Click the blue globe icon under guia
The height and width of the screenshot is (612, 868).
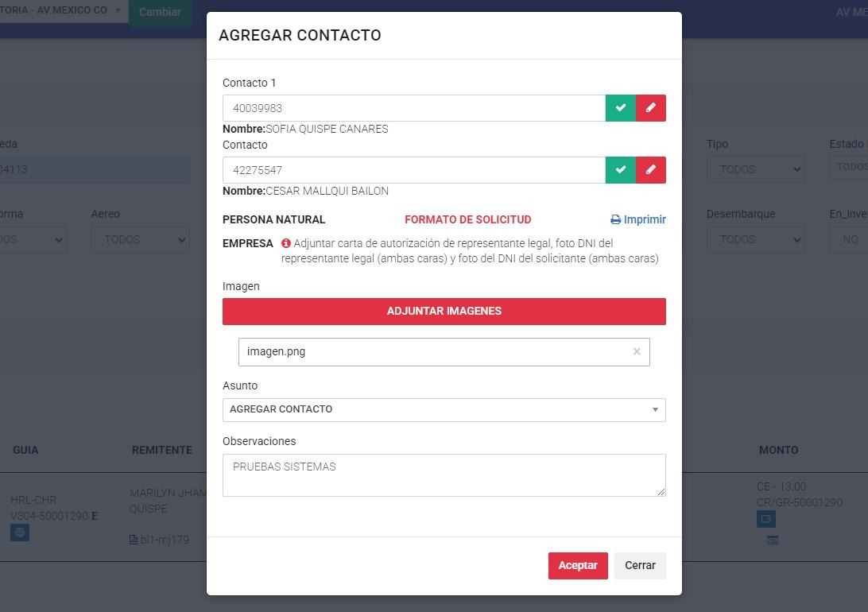tap(20, 533)
